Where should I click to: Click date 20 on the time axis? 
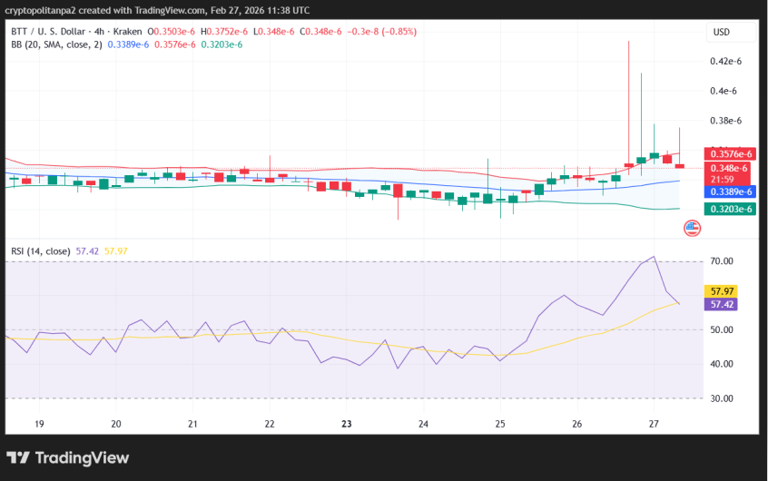click(x=116, y=424)
